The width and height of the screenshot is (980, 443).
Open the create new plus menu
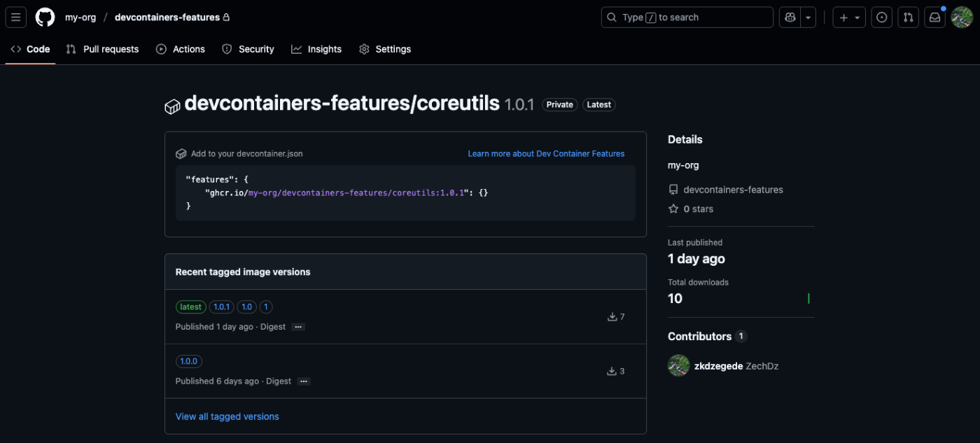coord(849,17)
